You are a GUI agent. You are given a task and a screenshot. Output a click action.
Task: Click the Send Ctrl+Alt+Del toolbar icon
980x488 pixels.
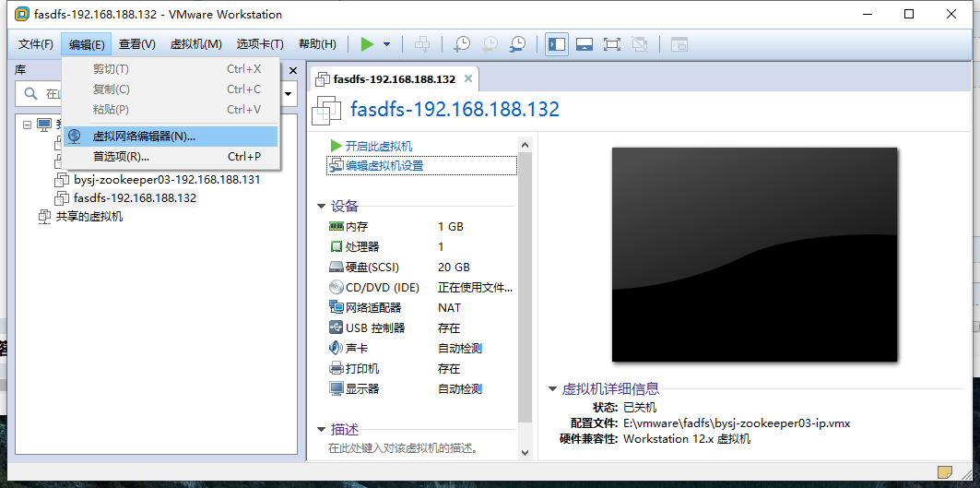coord(423,44)
